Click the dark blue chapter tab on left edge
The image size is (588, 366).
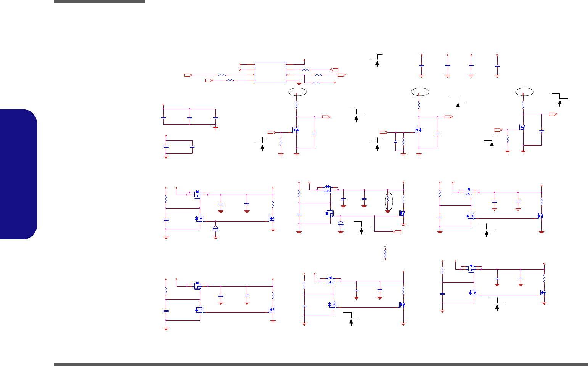(x=19, y=174)
